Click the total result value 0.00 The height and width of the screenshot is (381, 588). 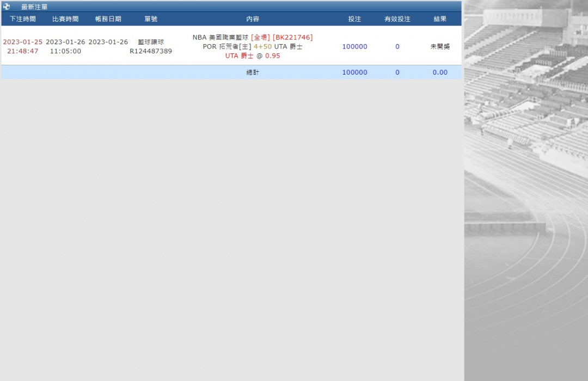(x=440, y=72)
